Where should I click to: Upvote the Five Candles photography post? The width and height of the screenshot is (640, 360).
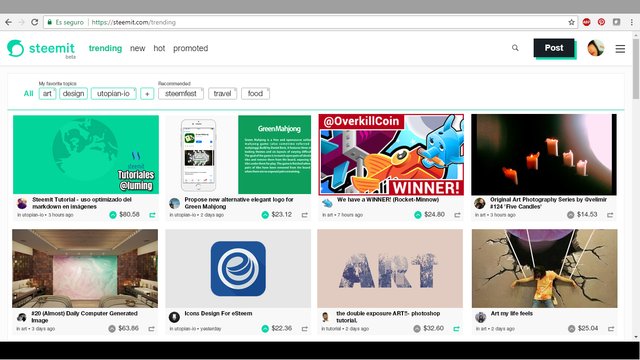(571, 215)
